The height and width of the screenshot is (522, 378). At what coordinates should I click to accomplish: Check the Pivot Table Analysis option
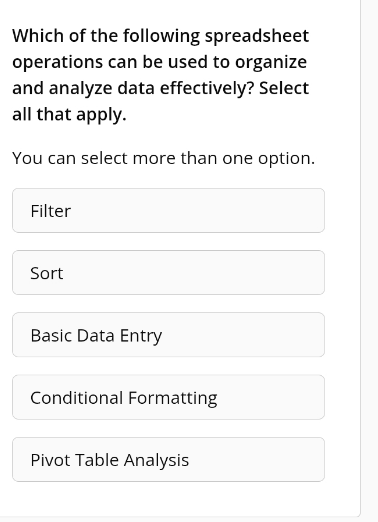pos(168,459)
